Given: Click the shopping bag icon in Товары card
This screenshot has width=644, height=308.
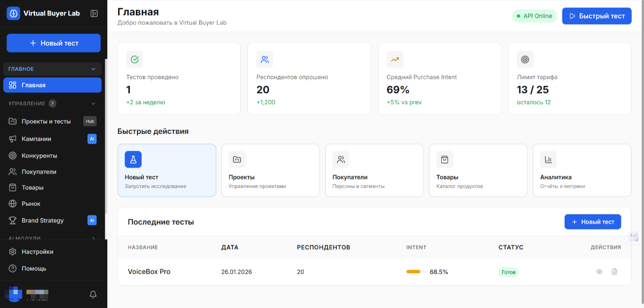Looking at the screenshot, I should pos(444,159).
